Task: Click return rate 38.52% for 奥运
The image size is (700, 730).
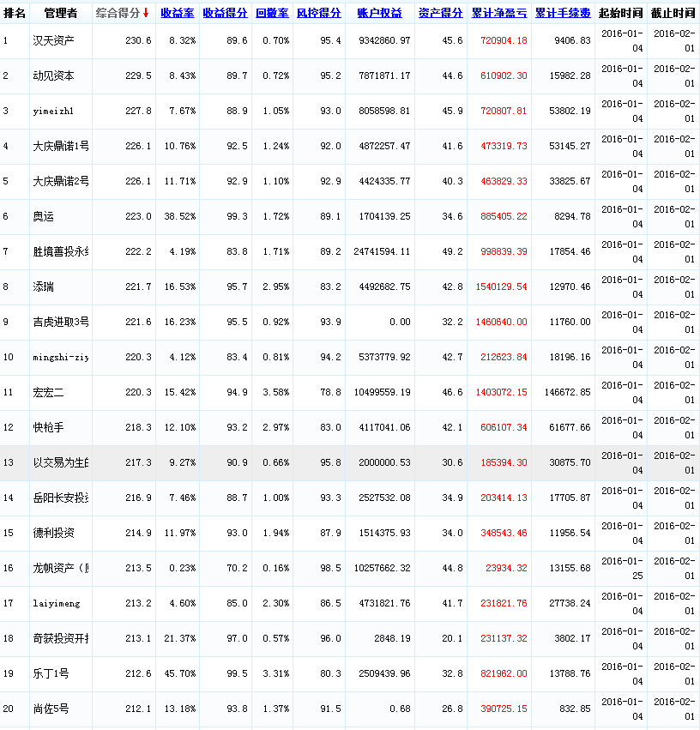Action: (180, 216)
